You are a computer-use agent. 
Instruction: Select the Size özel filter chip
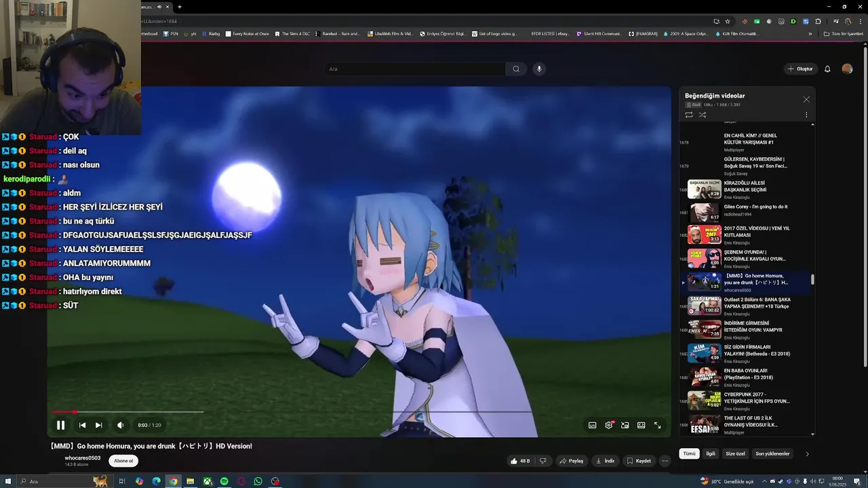pyautogui.click(x=735, y=453)
